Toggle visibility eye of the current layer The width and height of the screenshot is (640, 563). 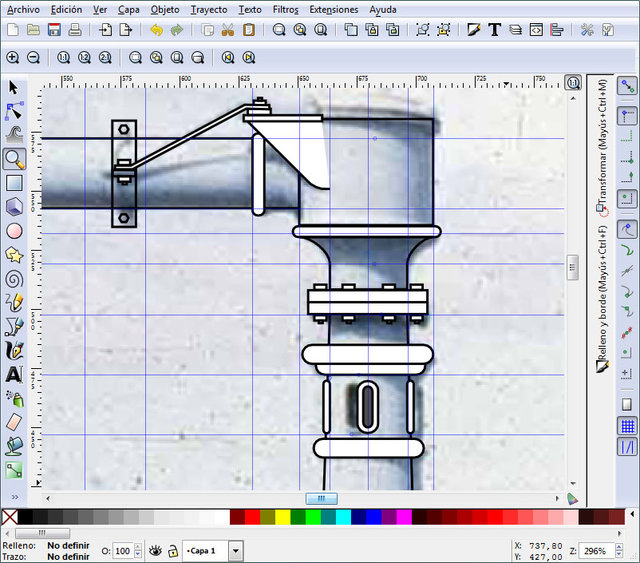(x=155, y=551)
